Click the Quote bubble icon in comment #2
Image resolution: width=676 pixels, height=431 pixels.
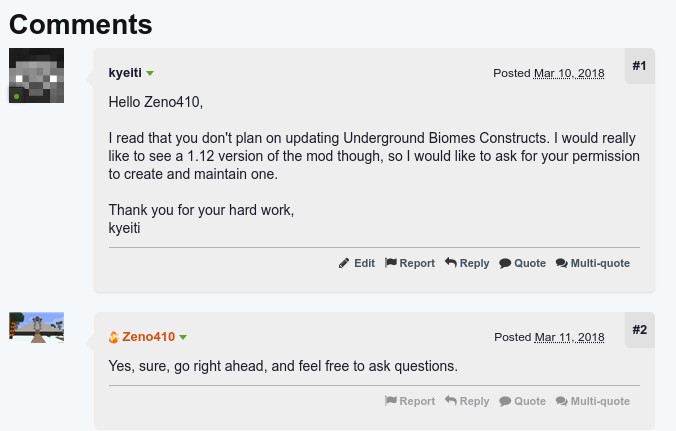tap(505, 401)
